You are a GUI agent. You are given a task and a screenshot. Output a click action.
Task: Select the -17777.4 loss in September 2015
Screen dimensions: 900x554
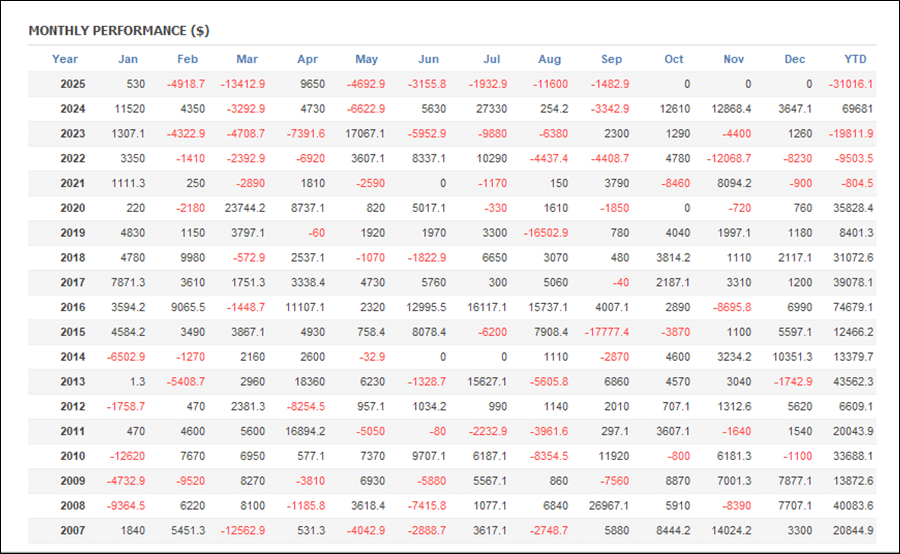(x=606, y=333)
